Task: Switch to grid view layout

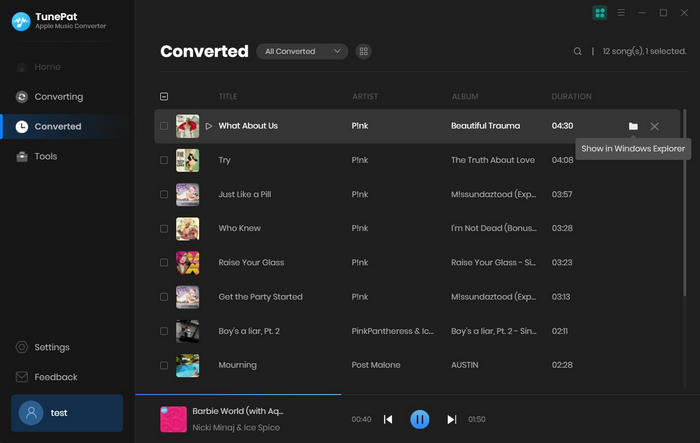Action: tap(364, 51)
